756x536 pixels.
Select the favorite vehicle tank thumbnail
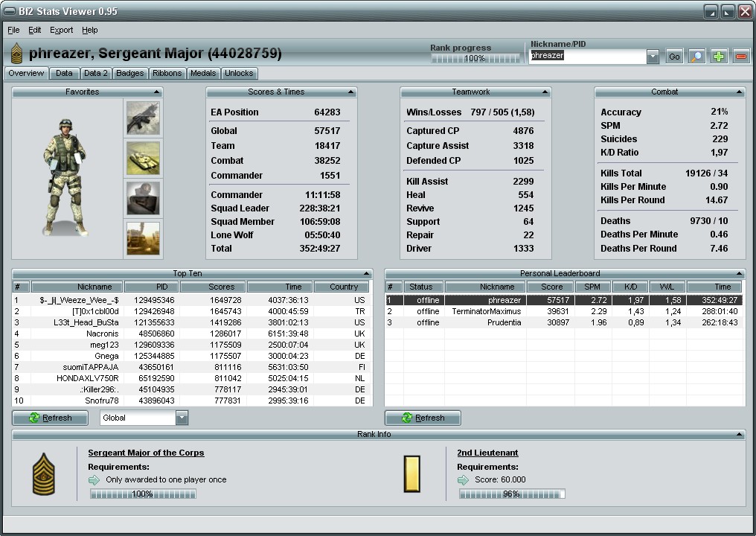point(143,159)
